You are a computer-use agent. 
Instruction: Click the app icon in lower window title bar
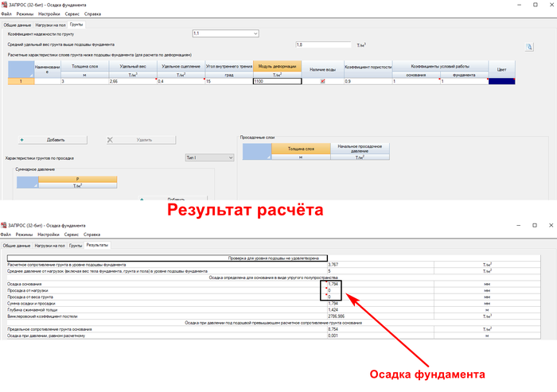click(5, 227)
